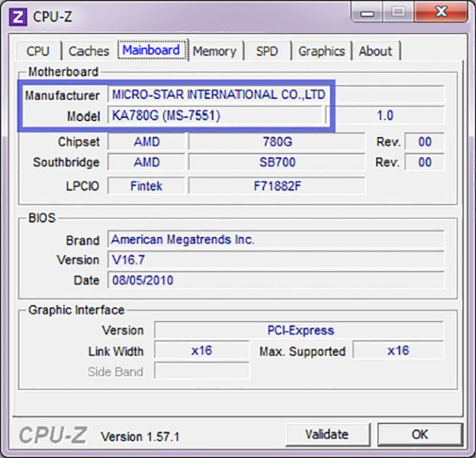Click the Max. Supported x16 value
The image size is (476, 458).
398,351
